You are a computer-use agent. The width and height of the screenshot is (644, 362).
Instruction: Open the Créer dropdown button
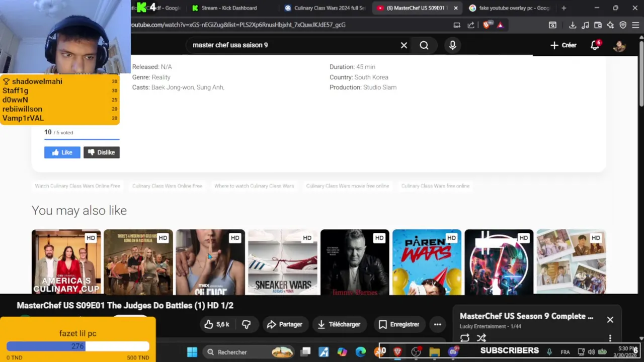(x=563, y=45)
